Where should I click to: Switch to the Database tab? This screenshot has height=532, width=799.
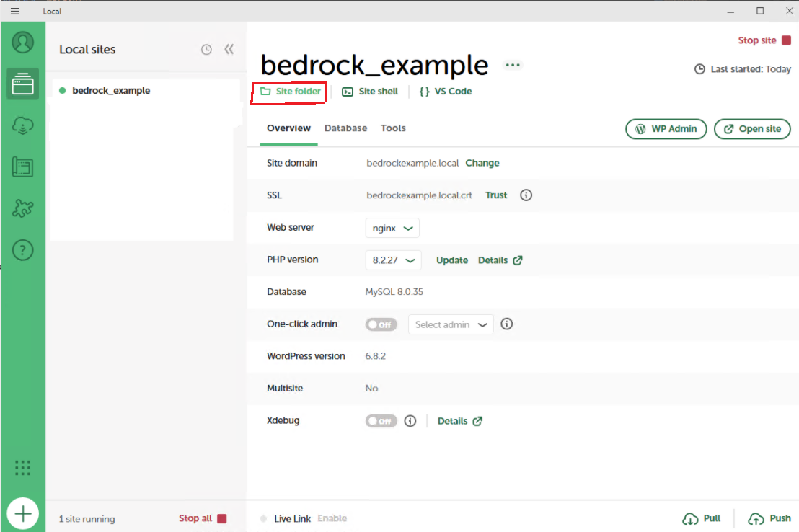click(x=345, y=128)
